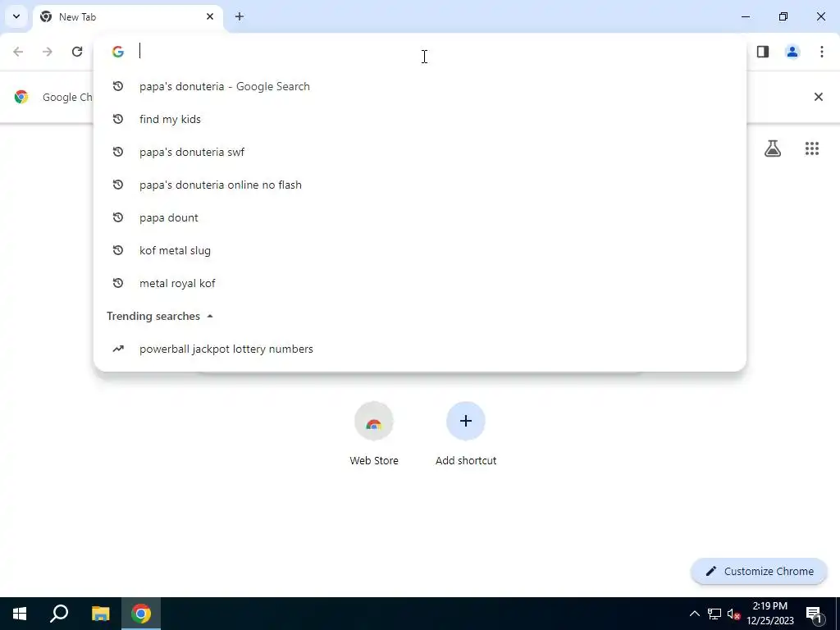
Task: Open the Web Store shortcut
Action: [x=374, y=433]
